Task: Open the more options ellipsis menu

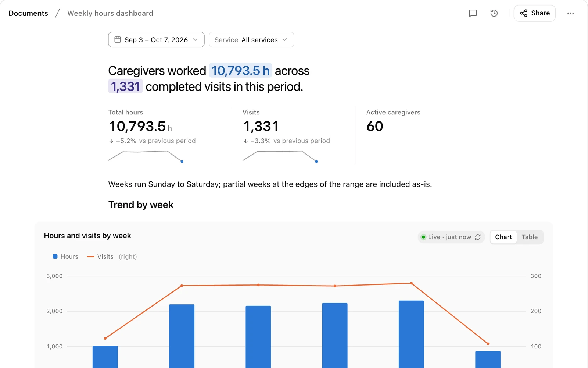Action: pyautogui.click(x=570, y=13)
